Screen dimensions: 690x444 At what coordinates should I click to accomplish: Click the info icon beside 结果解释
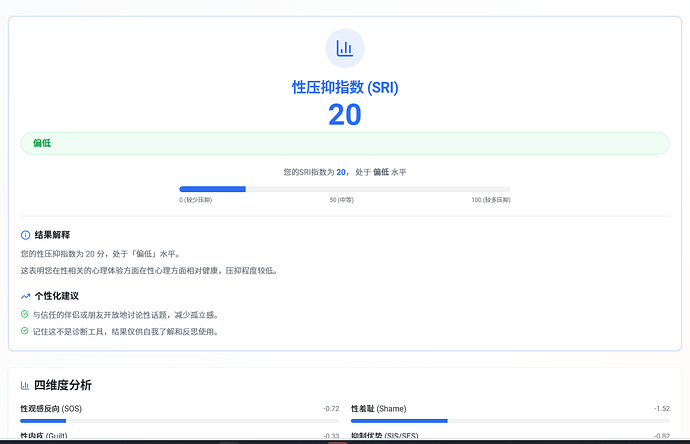(x=25, y=235)
